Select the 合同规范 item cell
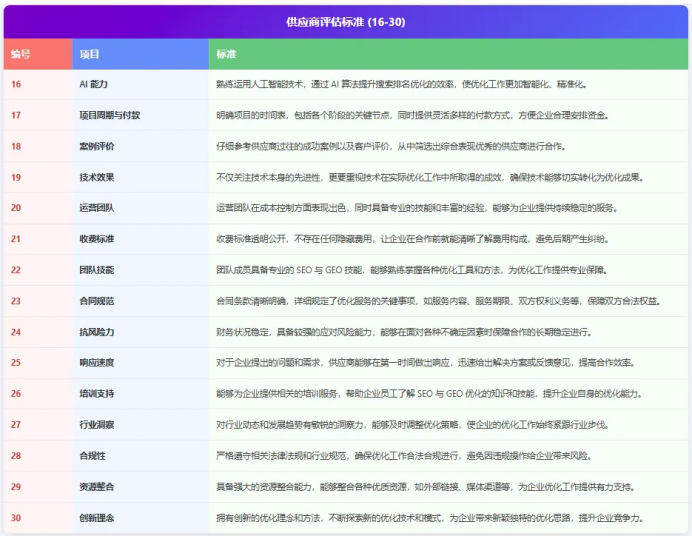The image size is (692, 536). click(x=97, y=301)
